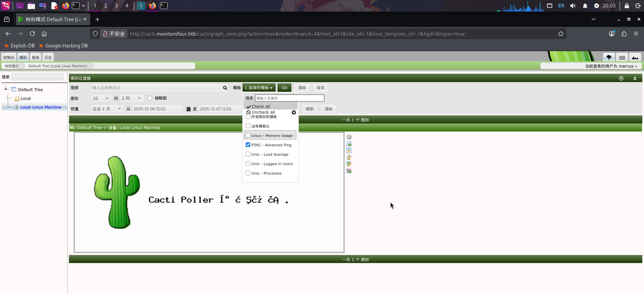Image resolution: width=644 pixels, height=294 pixels.
Task: Open the Exploit-DB bookmark
Action: [19, 46]
